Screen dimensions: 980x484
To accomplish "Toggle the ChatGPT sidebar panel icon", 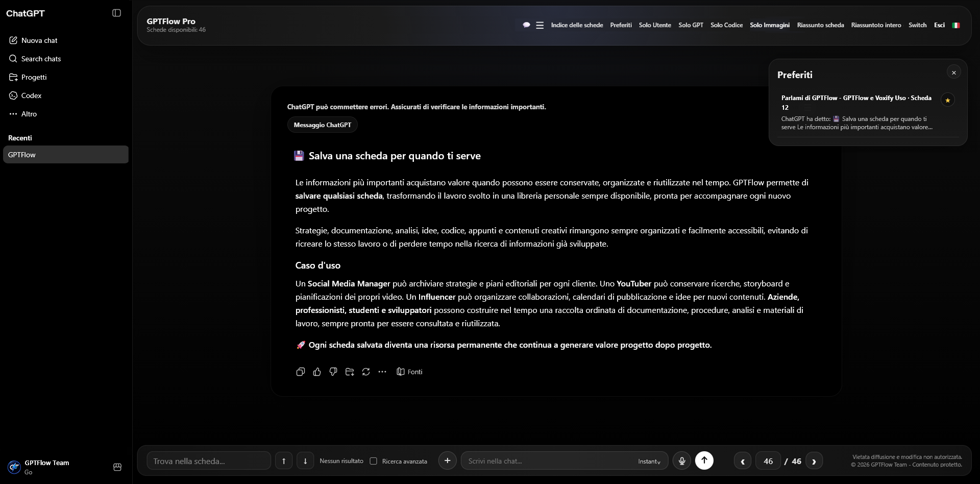I will (x=116, y=13).
